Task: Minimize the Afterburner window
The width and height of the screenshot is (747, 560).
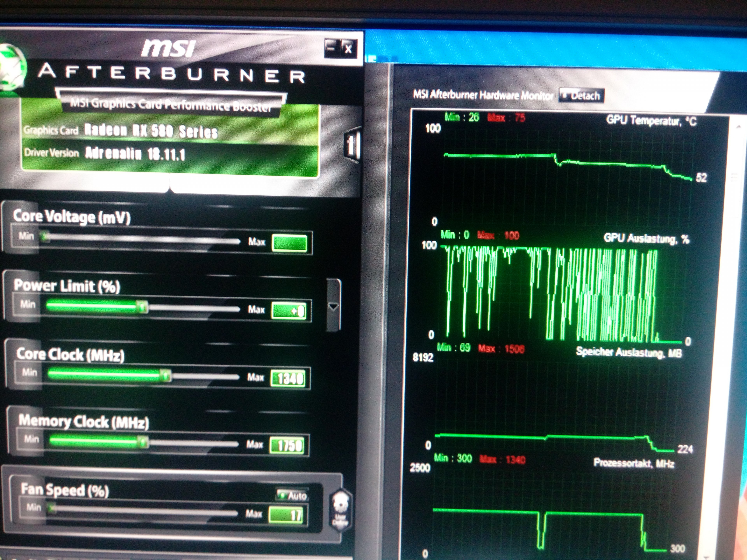Action: pos(331,48)
